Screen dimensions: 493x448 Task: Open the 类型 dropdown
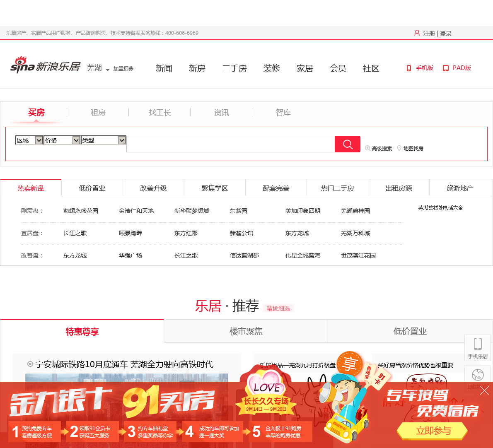coord(104,140)
